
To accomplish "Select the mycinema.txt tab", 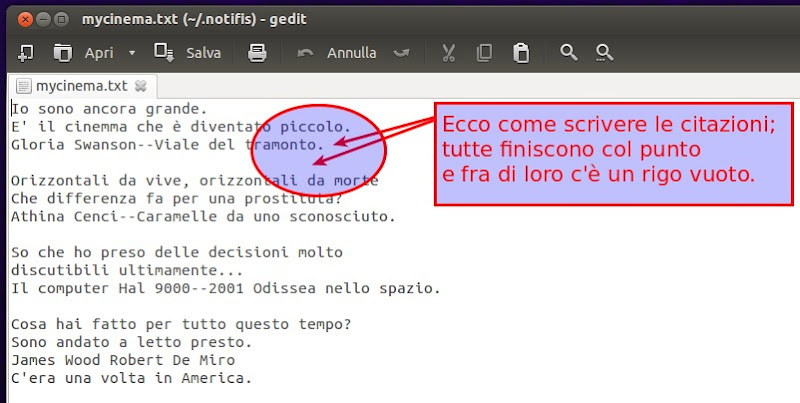I will [x=82, y=86].
